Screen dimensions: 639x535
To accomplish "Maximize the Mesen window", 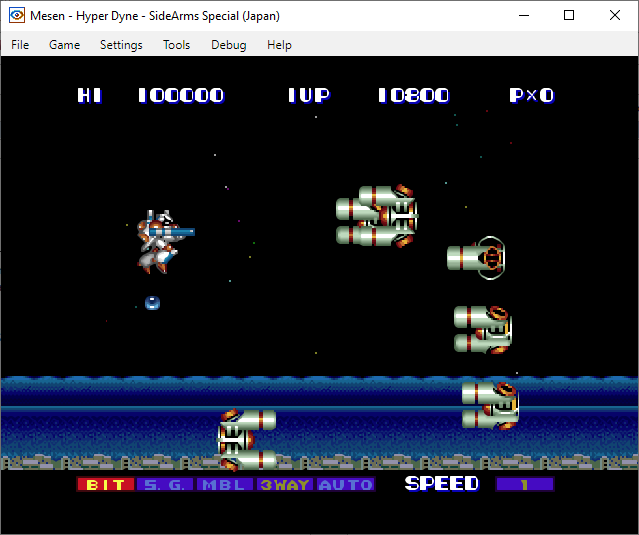I will [x=569, y=15].
